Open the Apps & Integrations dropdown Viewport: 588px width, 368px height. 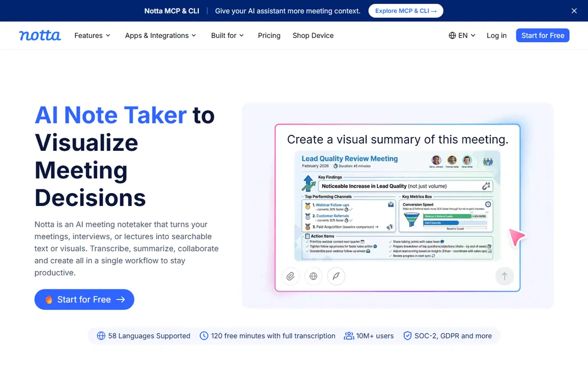coord(160,35)
